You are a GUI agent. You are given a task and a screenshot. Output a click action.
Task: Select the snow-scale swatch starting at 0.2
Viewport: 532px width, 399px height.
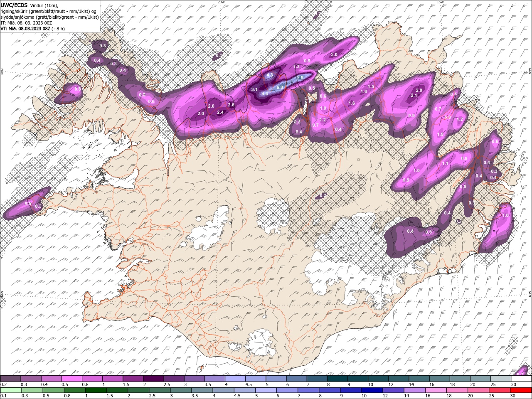(x=11, y=379)
